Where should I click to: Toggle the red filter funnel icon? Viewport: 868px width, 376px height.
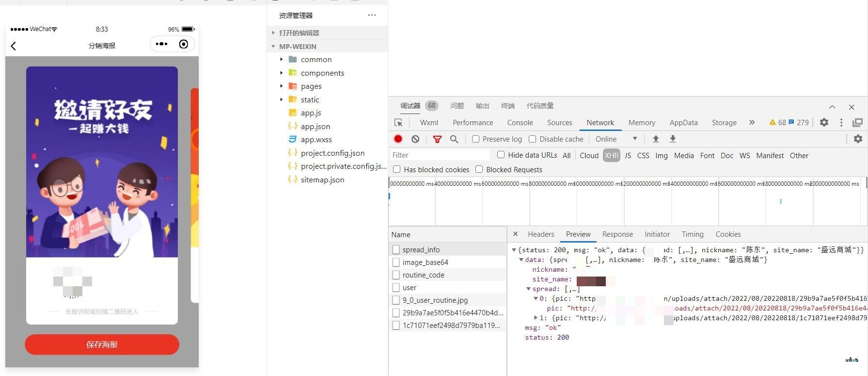pyautogui.click(x=437, y=139)
